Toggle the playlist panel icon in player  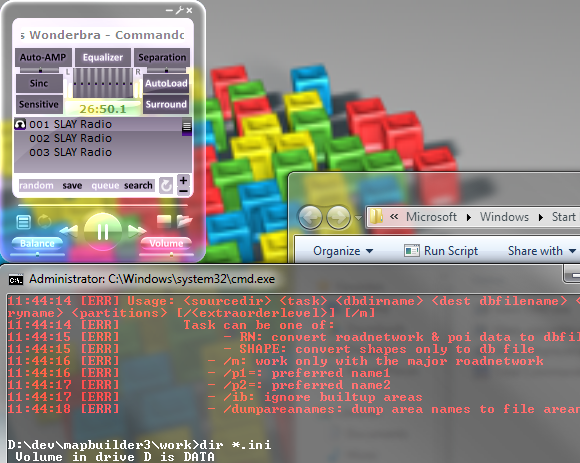[x=23, y=222]
